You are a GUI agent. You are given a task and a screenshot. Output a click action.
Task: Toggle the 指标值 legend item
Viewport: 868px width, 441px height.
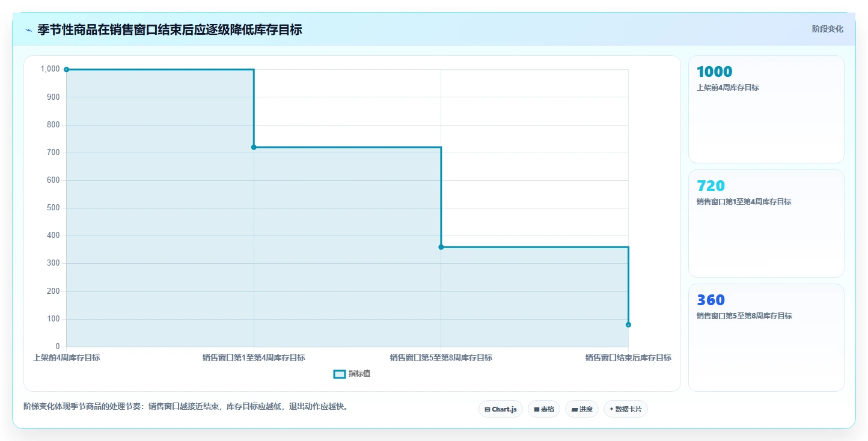coord(352,374)
